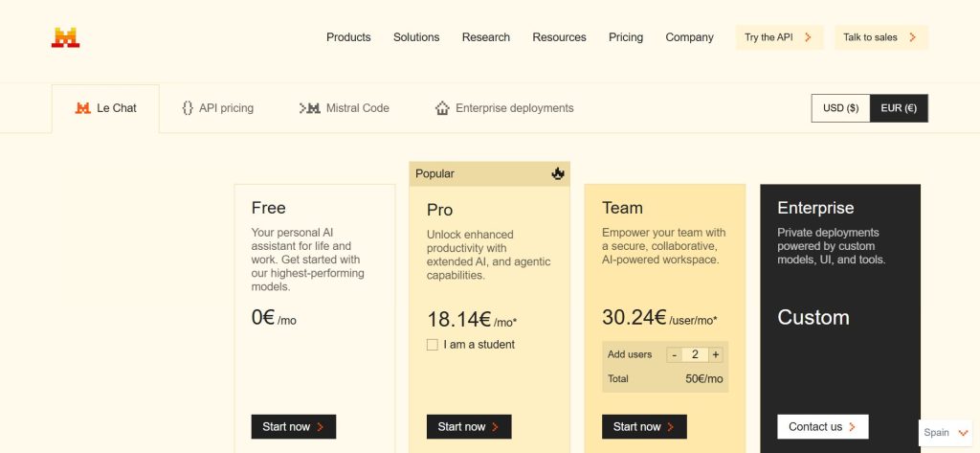Image resolution: width=980 pixels, height=453 pixels.
Task: Start now with the Pro plan
Action: coord(469,427)
